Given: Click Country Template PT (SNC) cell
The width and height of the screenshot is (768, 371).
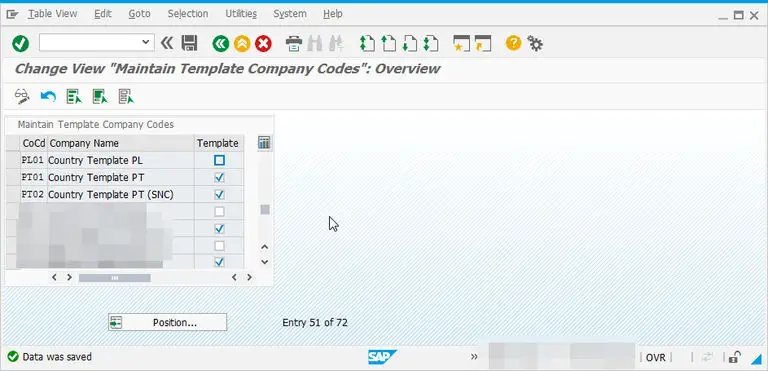Looking at the screenshot, I should 120,195.
